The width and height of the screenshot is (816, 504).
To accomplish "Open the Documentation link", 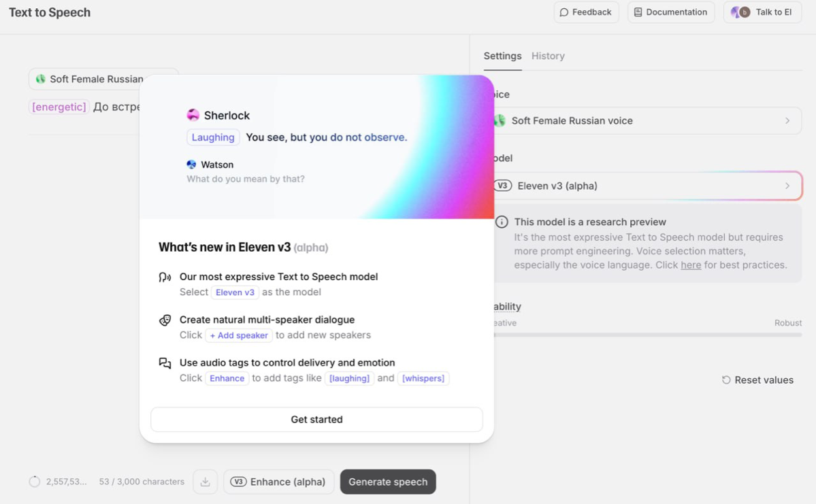I will [671, 12].
